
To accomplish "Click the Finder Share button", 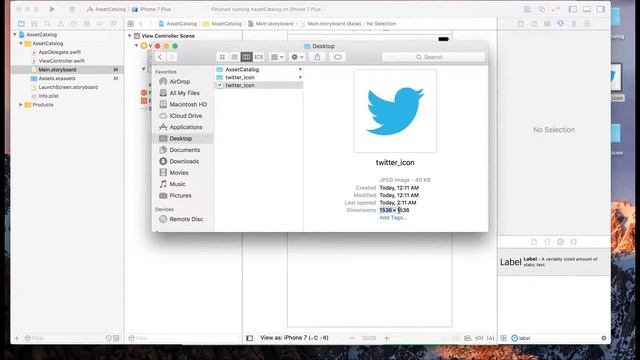I will point(318,57).
